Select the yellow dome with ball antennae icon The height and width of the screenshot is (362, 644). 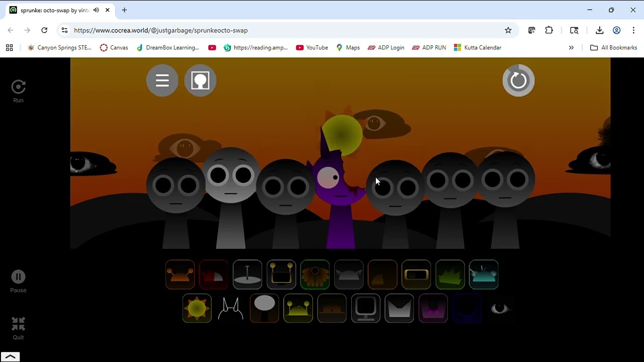pyautogui.click(x=298, y=308)
